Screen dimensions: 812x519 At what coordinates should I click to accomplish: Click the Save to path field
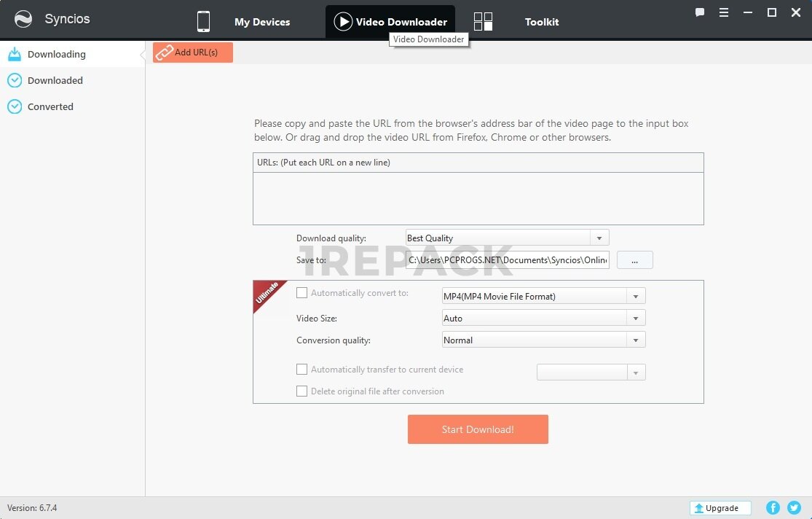coord(507,259)
